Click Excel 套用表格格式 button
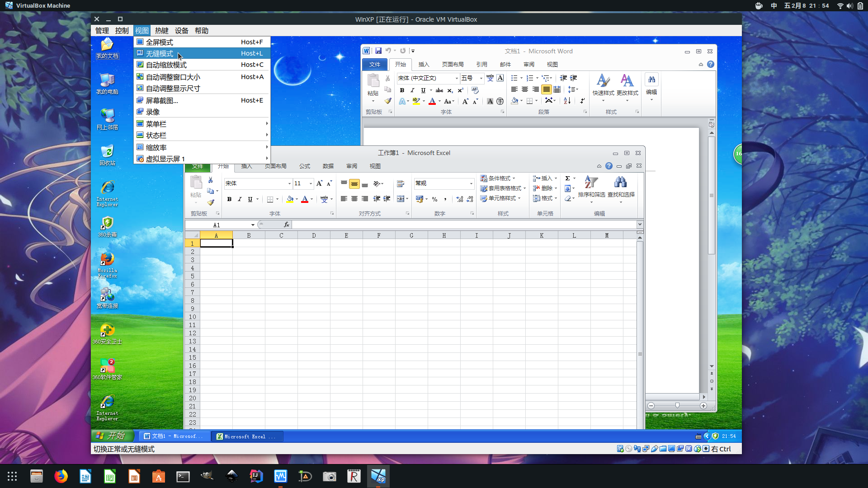This screenshot has height=488, width=868. pos(503,188)
